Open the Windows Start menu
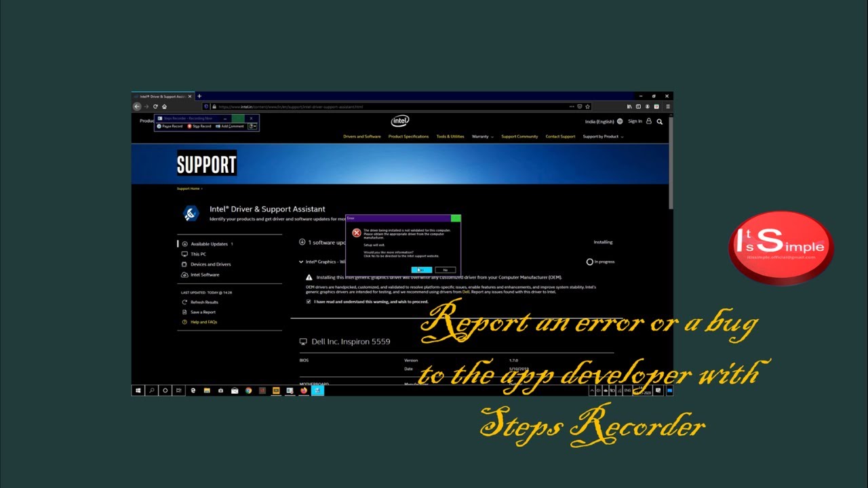868x488 pixels. tap(138, 390)
